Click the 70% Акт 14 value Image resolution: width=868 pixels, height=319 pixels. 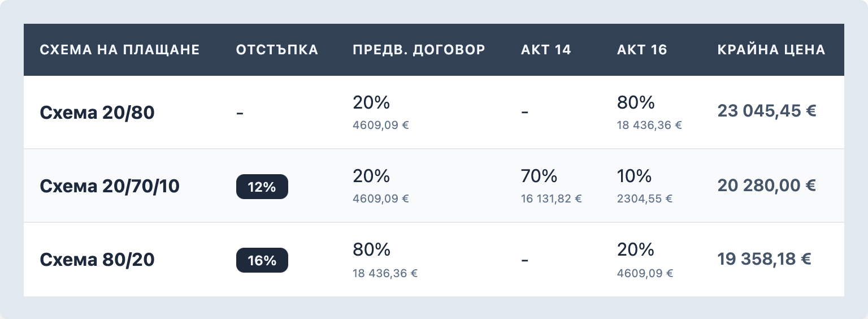[x=539, y=176]
